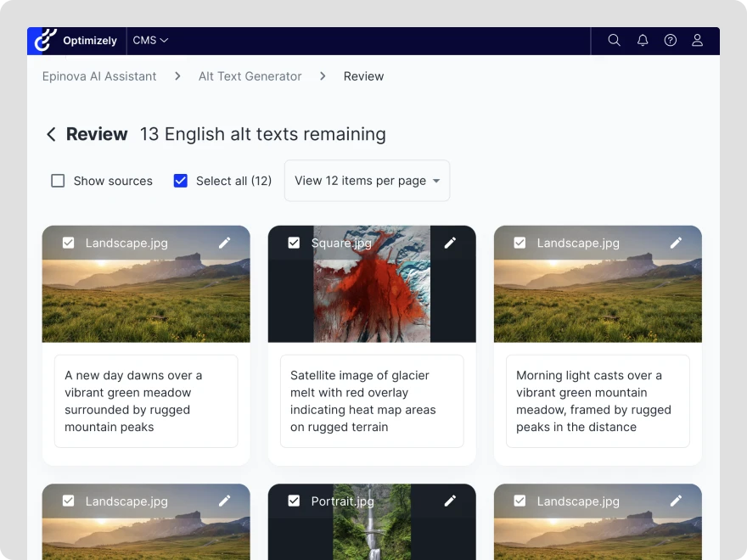Enable the Show sources checkbox
747x560 pixels.
point(58,181)
